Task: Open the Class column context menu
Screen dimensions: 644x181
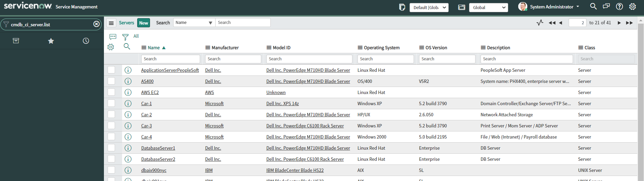Action: (581, 48)
